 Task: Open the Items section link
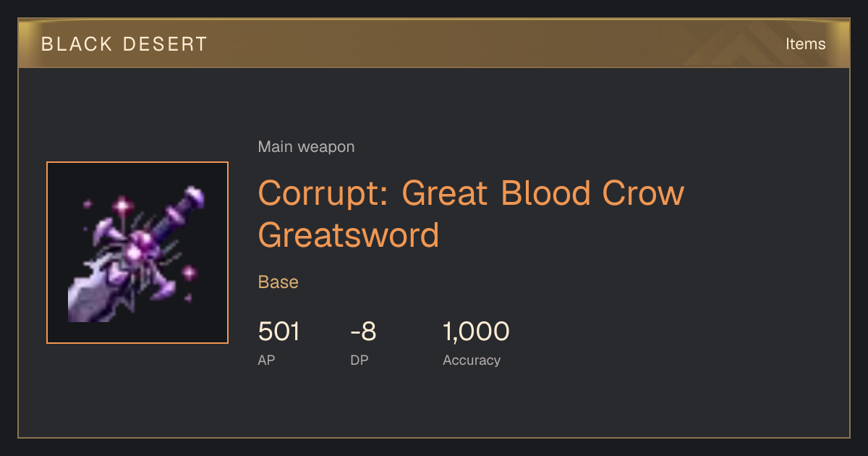pos(805,44)
